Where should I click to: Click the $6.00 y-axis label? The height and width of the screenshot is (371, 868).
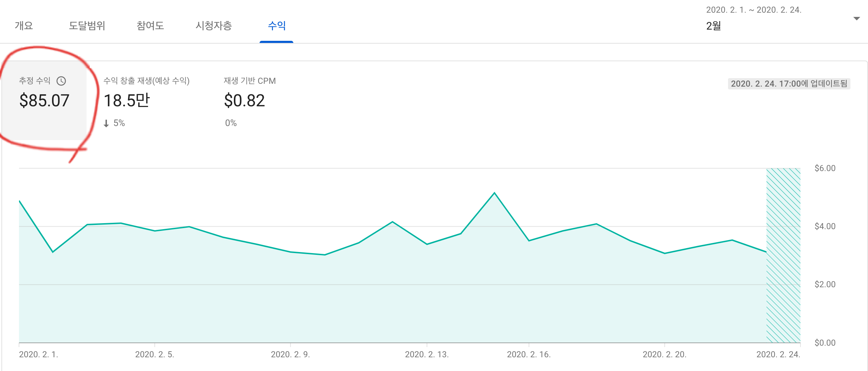pos(825,168)
